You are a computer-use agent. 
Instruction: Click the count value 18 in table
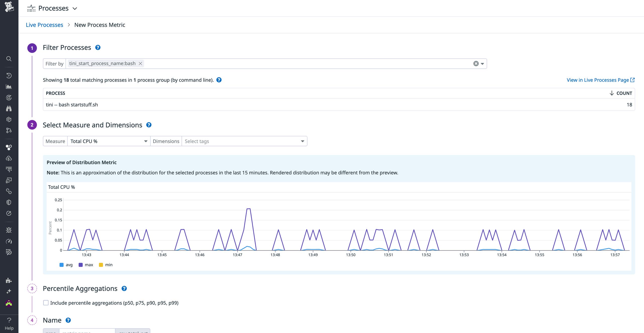click(x=629, y=105)
